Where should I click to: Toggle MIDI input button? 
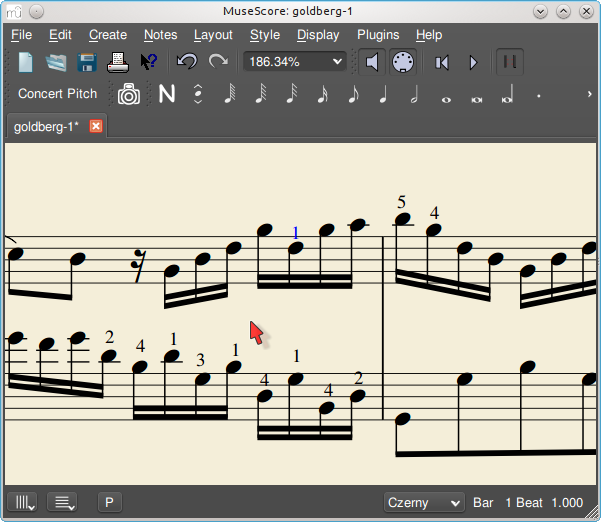pos(403,62)
